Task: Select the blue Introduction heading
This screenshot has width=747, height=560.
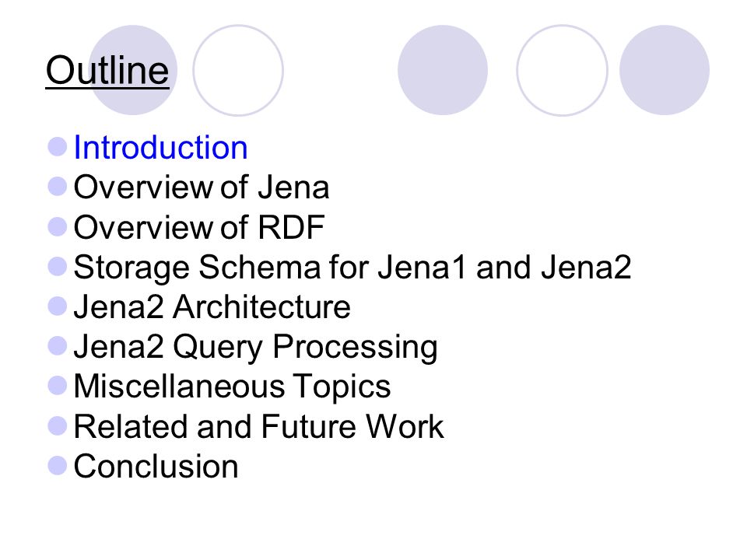Action: coord(160,147)
